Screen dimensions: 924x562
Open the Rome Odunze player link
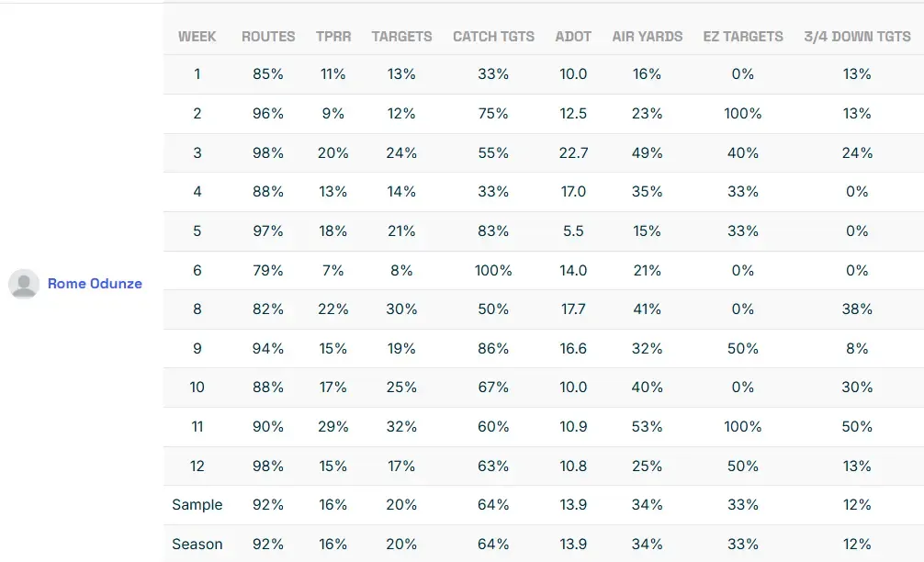coord(95,284)
